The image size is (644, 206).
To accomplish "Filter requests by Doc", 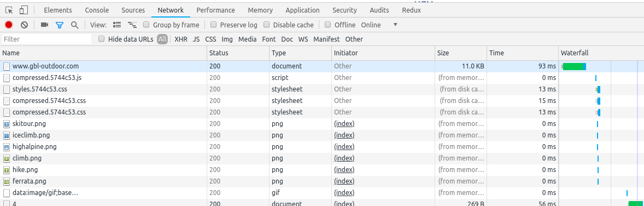I will pos(287,39).
